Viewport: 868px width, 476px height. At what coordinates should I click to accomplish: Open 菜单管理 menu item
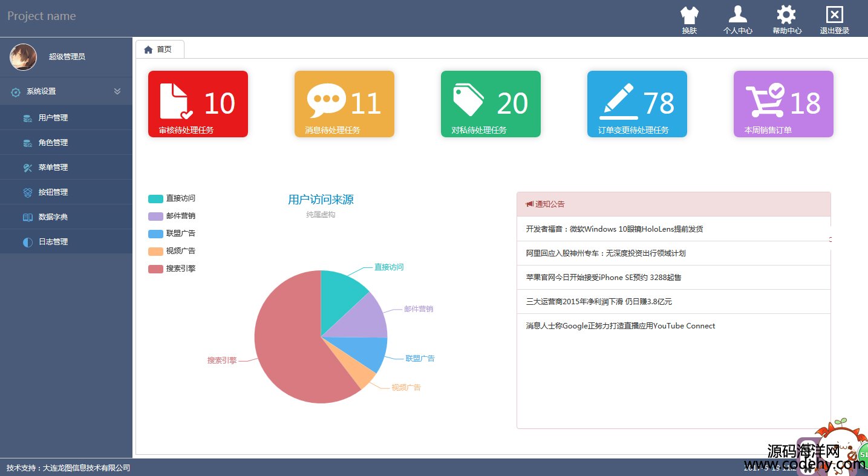66,168
